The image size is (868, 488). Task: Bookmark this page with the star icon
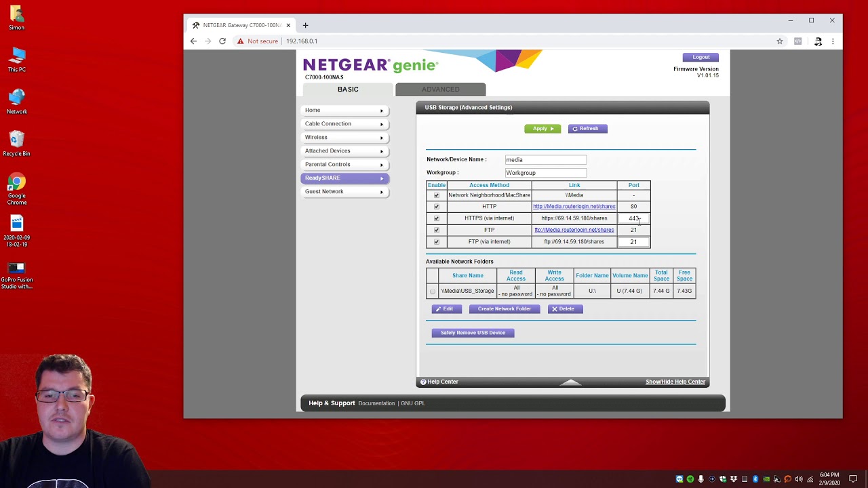click(780, 41)
